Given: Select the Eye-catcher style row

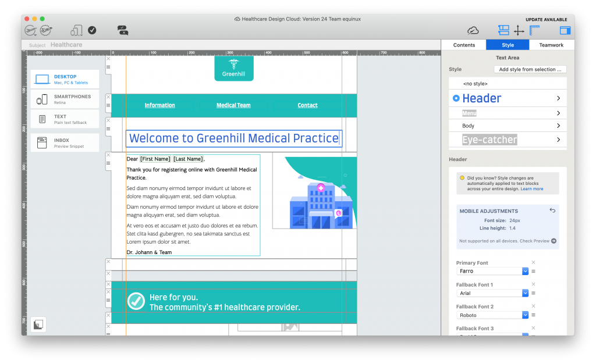Looking at the screenshot, I should click(x=508, y=140).
